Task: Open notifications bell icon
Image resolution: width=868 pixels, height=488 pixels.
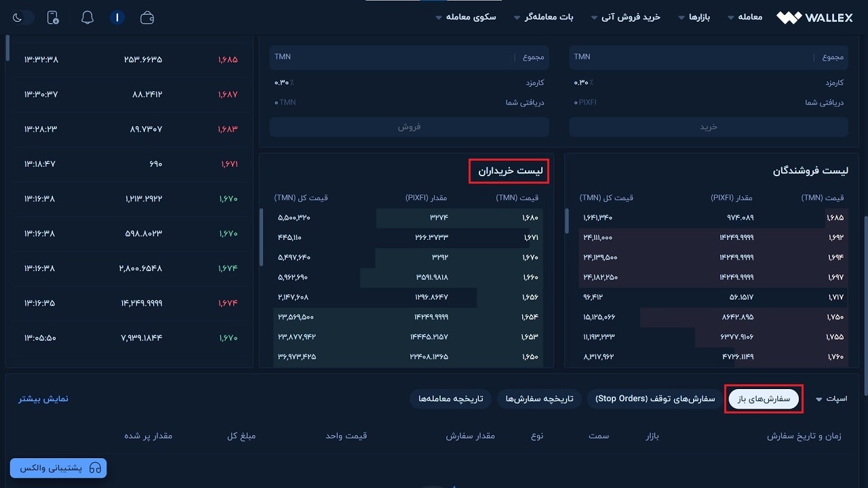Action: point(87,18)
